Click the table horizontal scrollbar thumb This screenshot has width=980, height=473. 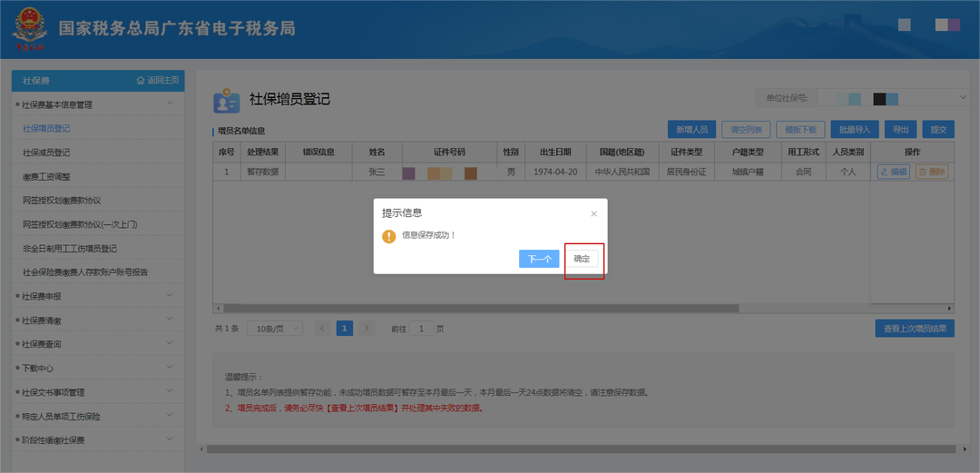click(x=481, y=309)
